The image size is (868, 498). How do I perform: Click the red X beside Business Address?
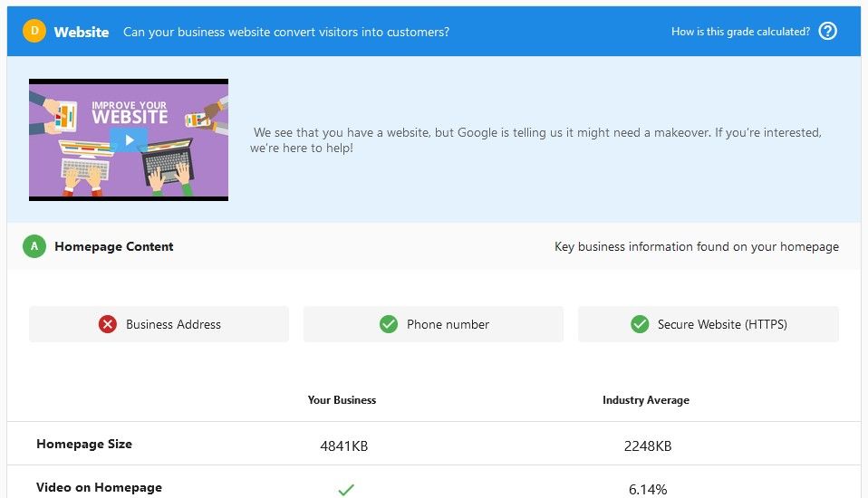click(x=108, y=324)
